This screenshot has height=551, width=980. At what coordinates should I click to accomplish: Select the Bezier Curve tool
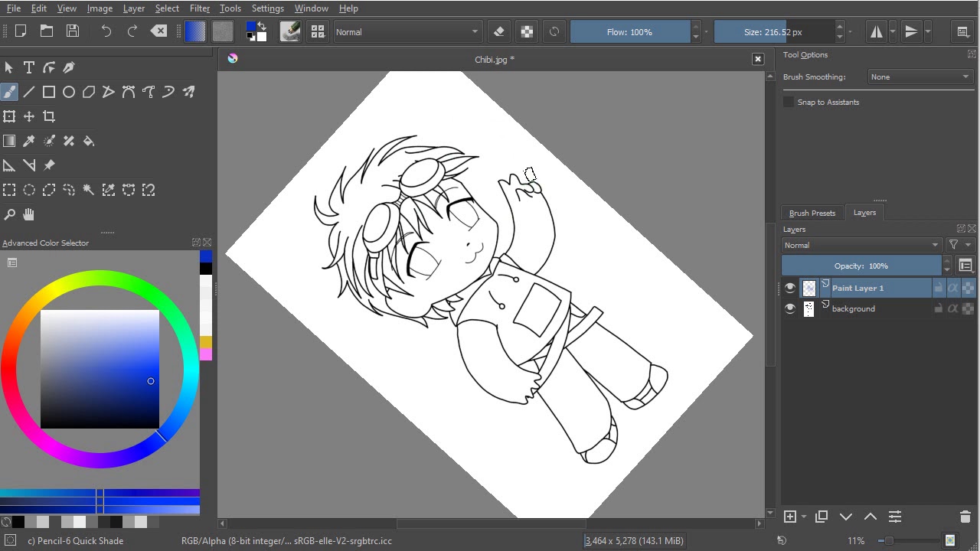tap(129, 92)
